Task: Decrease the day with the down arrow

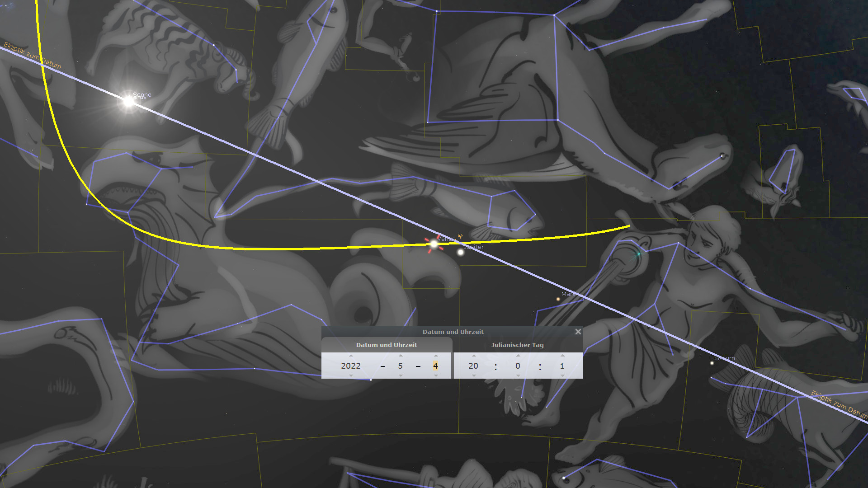Action: pos(436,375)
